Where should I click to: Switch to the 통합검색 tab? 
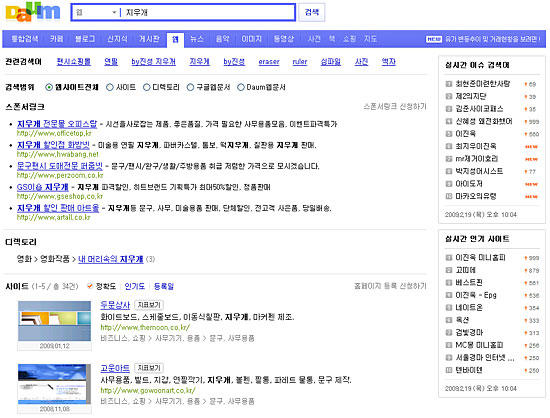point(25,39)
